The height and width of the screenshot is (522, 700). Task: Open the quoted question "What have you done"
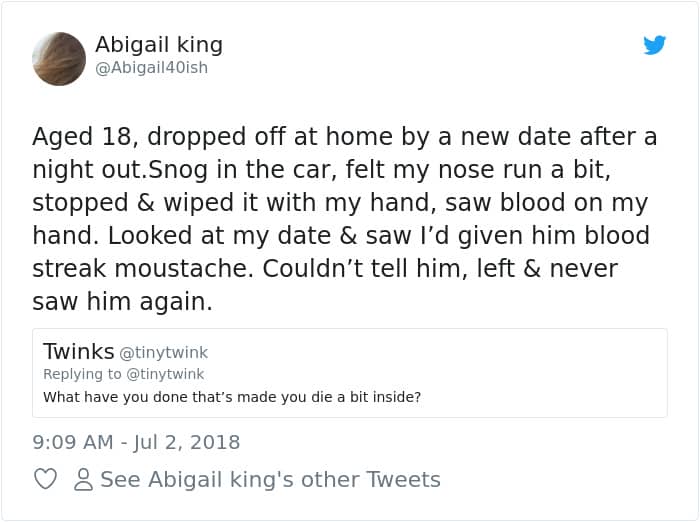[x=232, y=397]
